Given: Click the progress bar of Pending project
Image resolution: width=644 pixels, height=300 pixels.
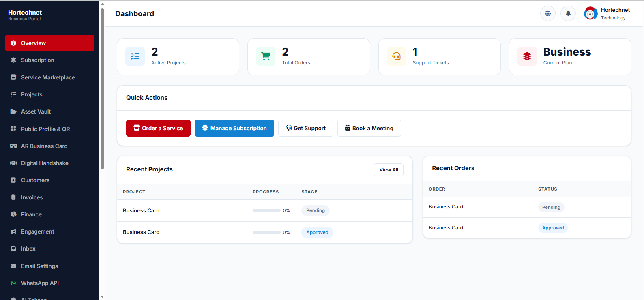Looking at the screenshot, I should tap(266, 210).
